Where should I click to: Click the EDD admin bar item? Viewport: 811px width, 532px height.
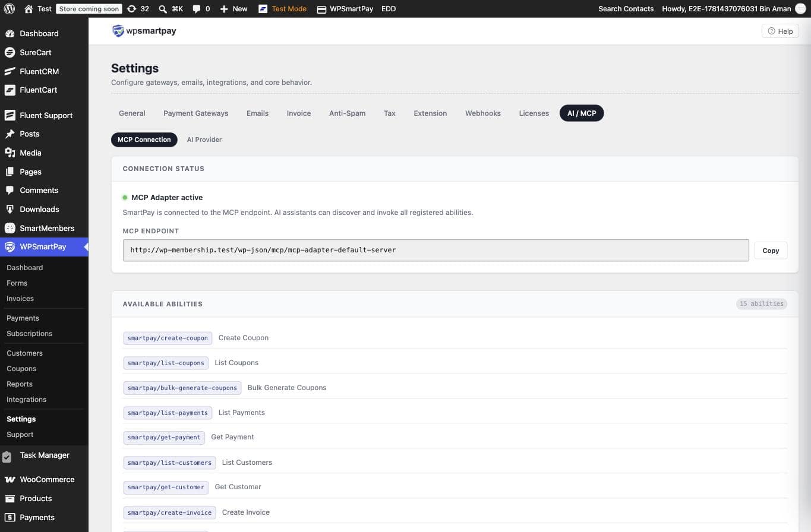(x=389, y=9)
